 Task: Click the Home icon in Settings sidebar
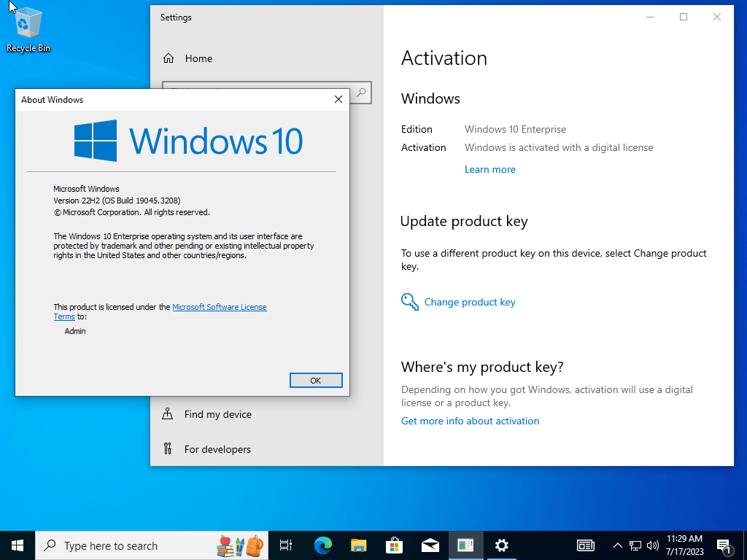point(169,58)
